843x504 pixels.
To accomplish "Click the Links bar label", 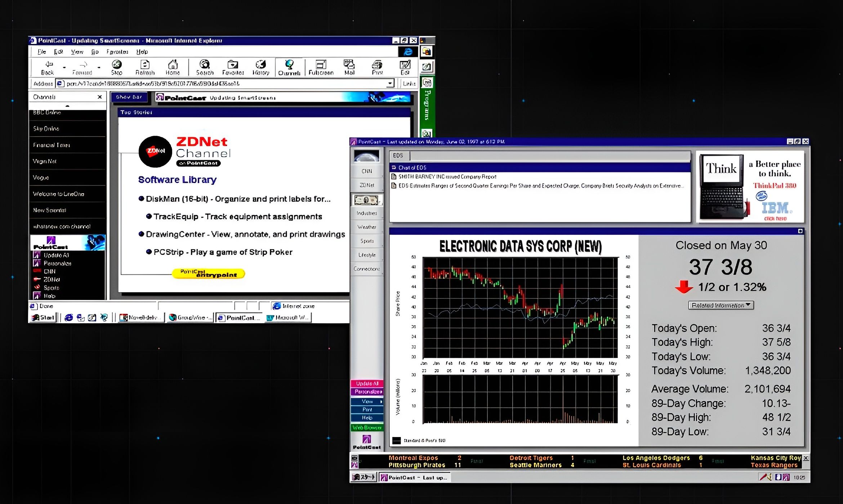I will click(409, 84).
